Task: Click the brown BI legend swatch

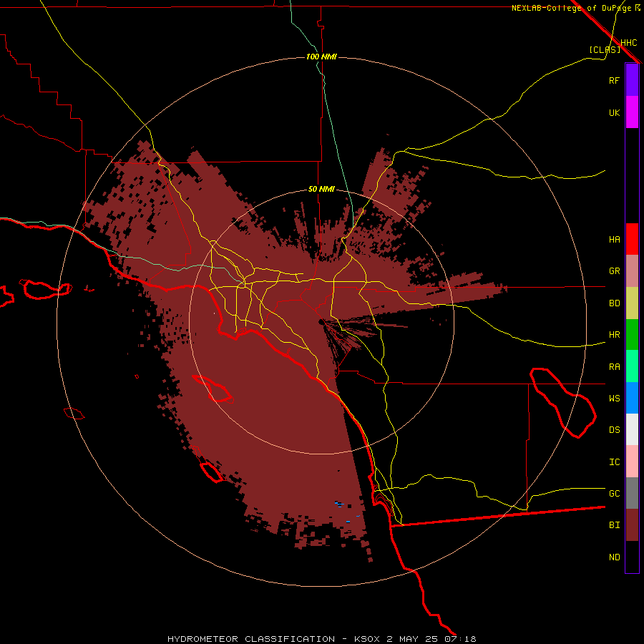Action: pos(632,525)
